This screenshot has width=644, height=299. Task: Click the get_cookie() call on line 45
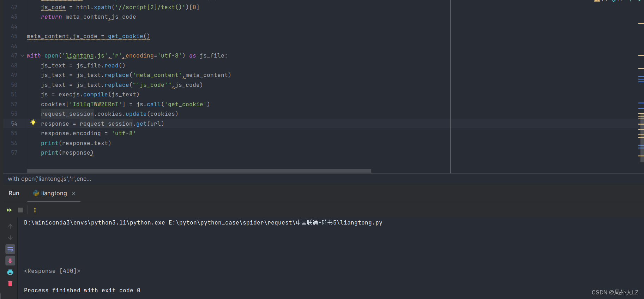129,36
